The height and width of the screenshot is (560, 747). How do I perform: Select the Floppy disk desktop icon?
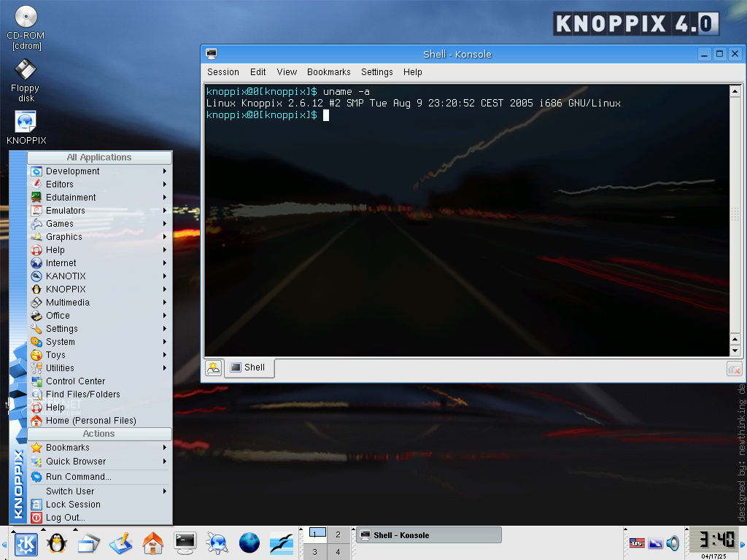26,80
